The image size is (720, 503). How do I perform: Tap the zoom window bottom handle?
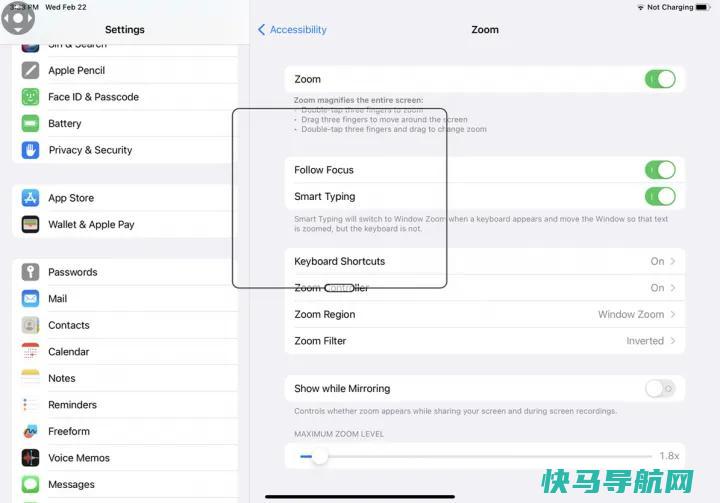[x=339, y=288]
